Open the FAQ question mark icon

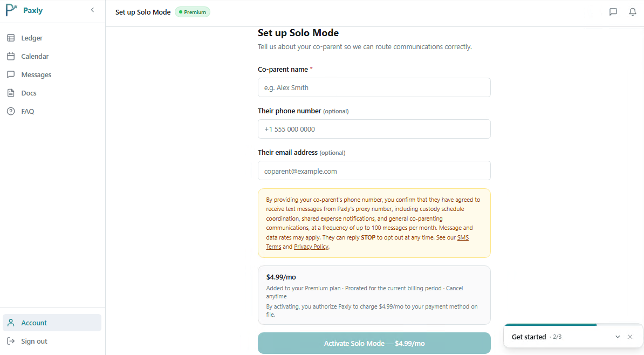[x=11, y=111]
